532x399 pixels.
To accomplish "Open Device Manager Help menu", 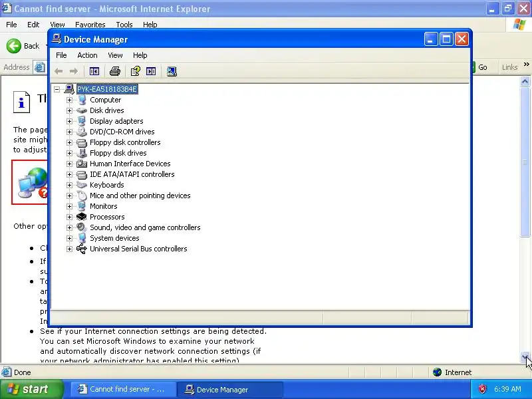I will (x=140, y=55).
